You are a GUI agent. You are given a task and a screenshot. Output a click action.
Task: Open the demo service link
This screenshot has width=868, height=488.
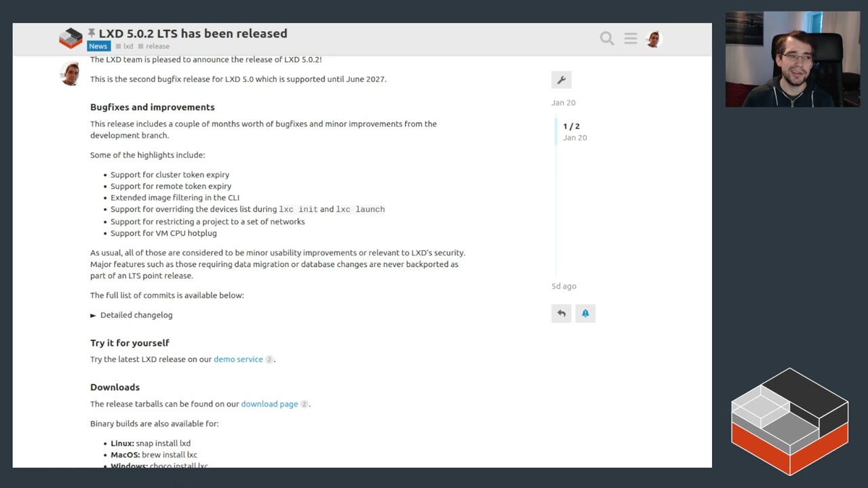[238, 359]
